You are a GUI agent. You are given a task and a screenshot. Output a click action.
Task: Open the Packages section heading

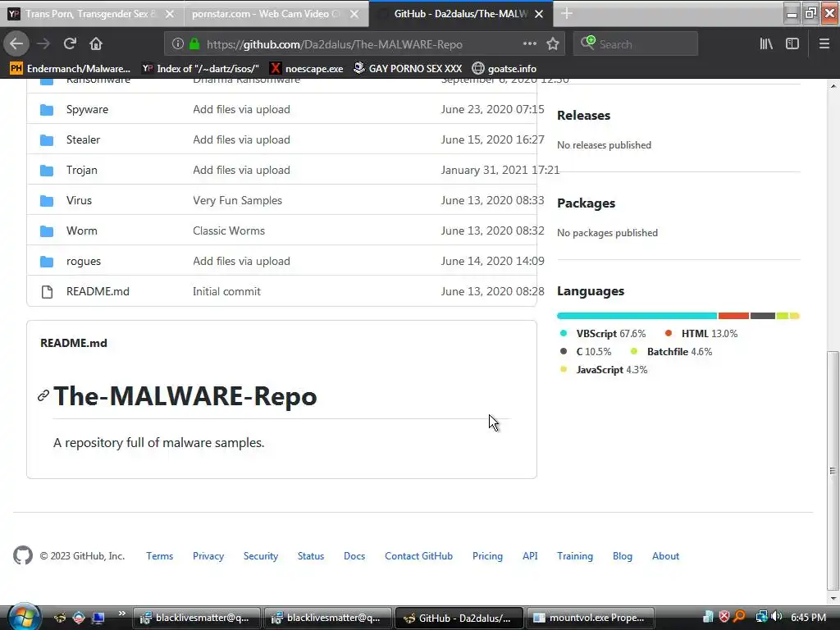[586, 203]
